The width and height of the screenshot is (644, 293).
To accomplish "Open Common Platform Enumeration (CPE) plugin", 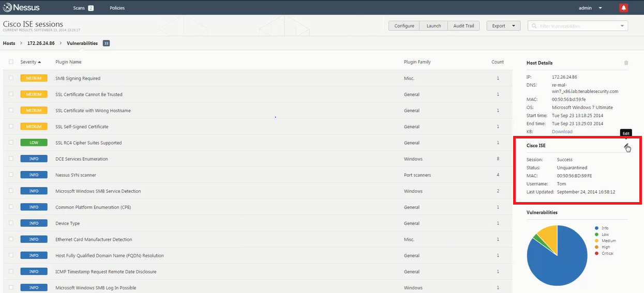I will (x=93, y=207).
